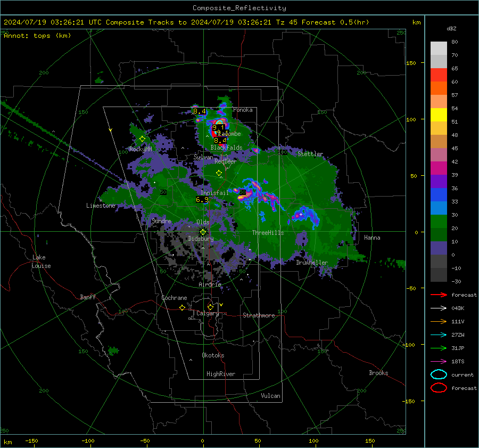479x448 pixels.
Task: Click the dBZ heading above color scale
Action: (451, 29)
